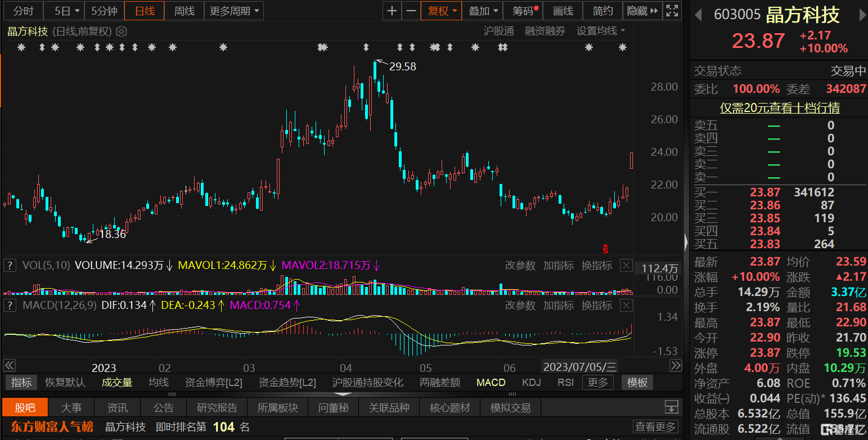Open the 更多 indicators button
868x440 pixels.
pos(598,383)
